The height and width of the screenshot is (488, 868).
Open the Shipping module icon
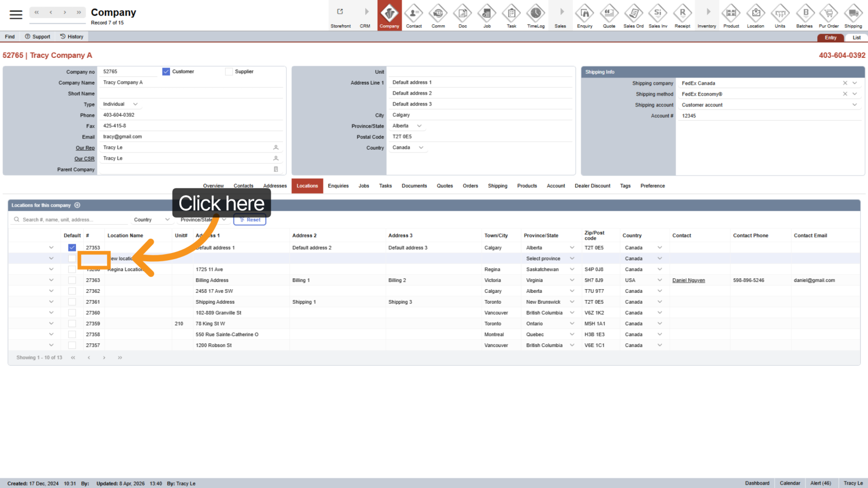tap(853, 15)
